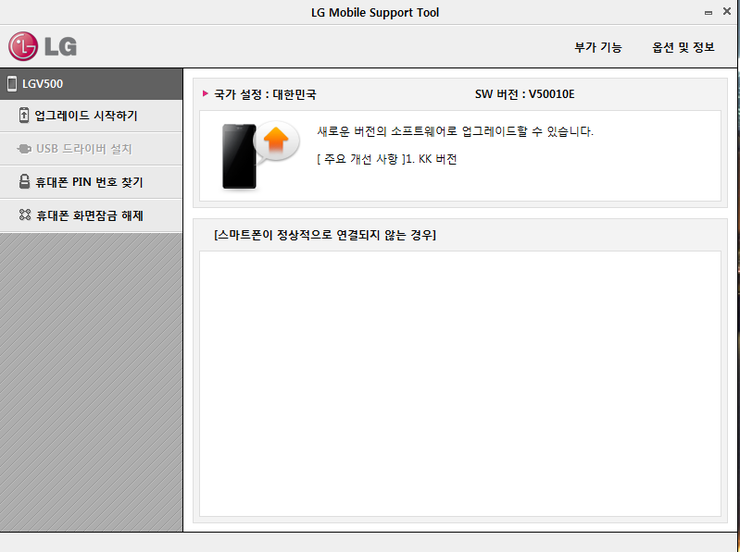The image size is (740, 552).
Task: Click the SW 버전 : V50010E text
Action: 525,94
